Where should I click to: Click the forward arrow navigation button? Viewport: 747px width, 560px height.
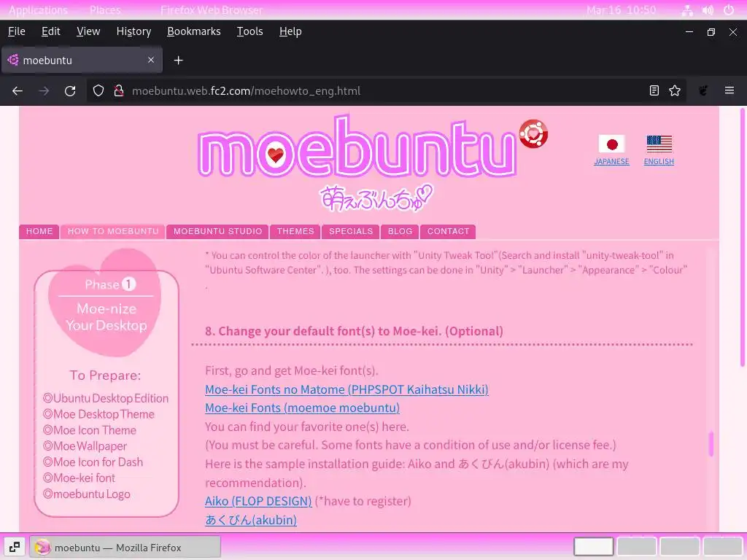click(x=44, y=90)
